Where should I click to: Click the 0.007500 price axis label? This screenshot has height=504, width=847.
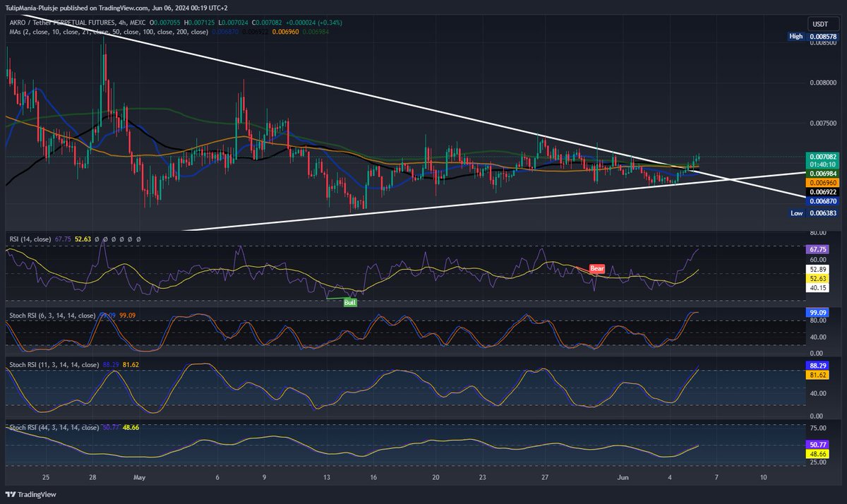[x=824, y=123]
